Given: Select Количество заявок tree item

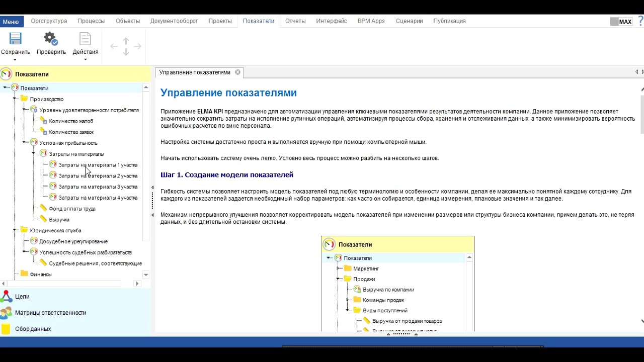Looking at the screenshot, I should [71, 132].
